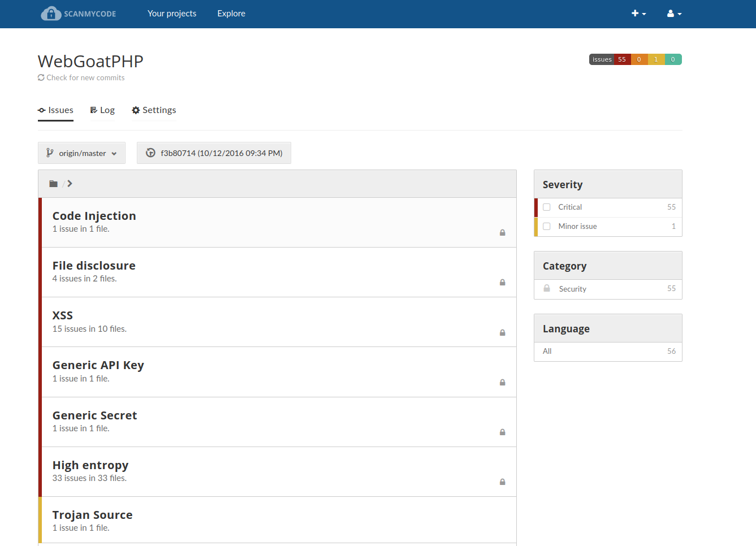Click the breadcrumb chevron arrow

pyautogui.click(x=70, y=184)
